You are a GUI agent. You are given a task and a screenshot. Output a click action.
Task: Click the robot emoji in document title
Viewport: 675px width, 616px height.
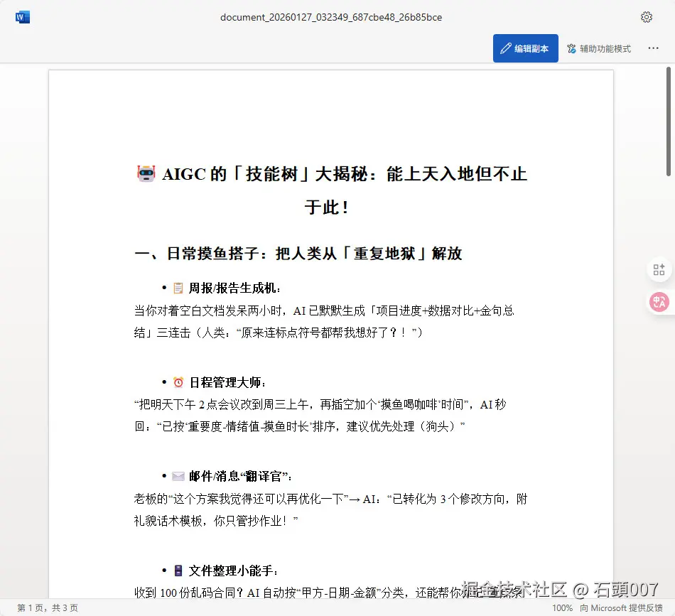[146, 173]
